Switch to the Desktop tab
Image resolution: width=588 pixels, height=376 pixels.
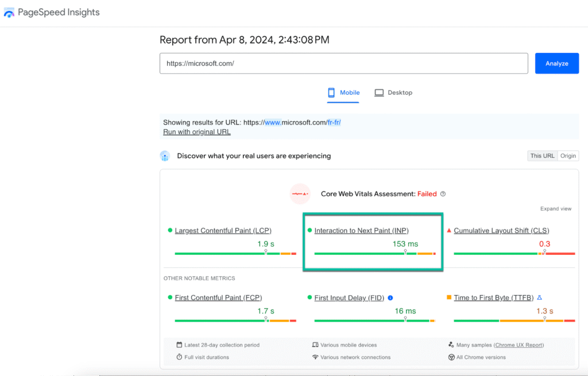(x=393, y=92)
